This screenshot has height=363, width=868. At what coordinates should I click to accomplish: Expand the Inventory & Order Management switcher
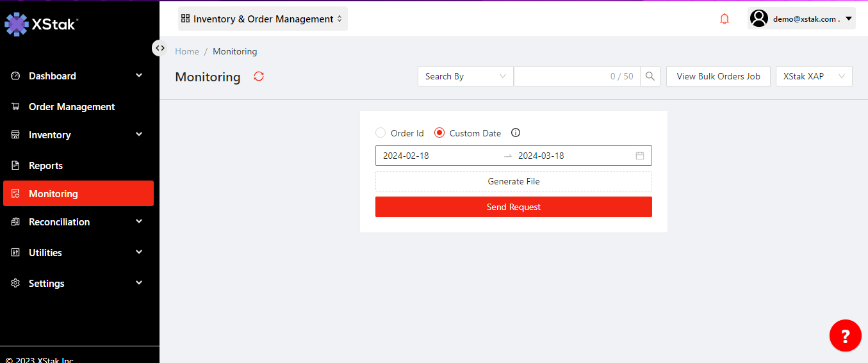pos(263,19)
